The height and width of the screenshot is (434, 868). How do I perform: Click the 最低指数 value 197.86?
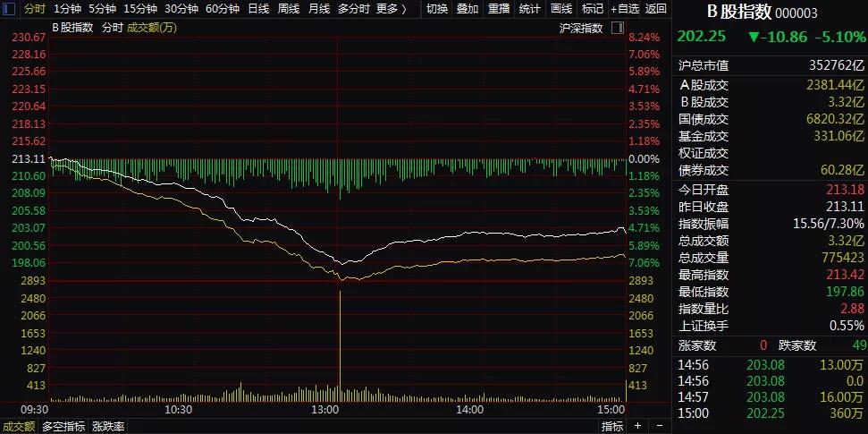tap(846, 292)
